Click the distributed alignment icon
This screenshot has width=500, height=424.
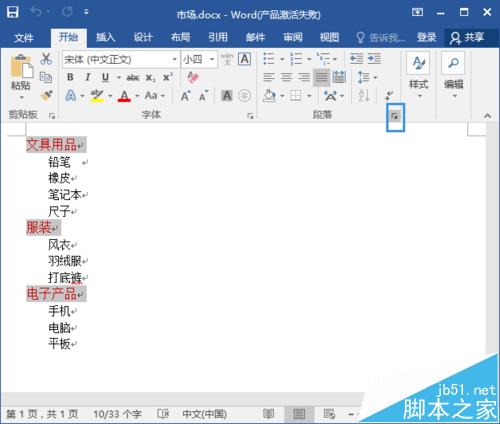(339, 77)
